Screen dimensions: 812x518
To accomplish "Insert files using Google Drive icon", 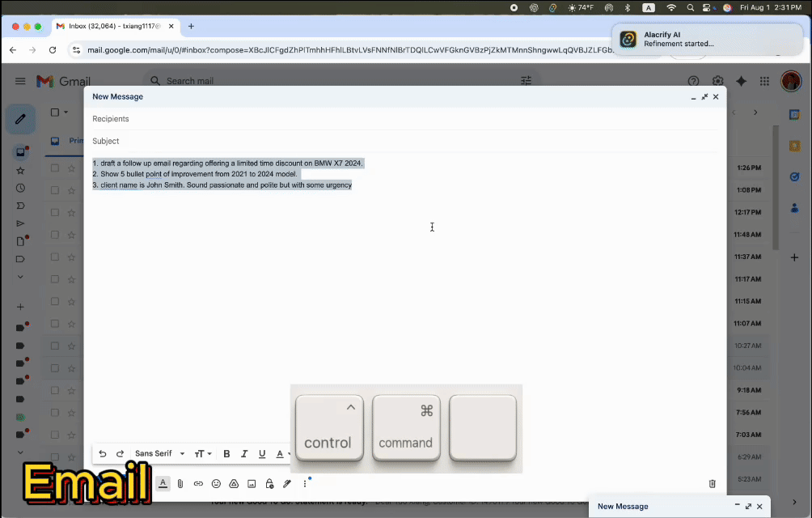I will [234, 484].
